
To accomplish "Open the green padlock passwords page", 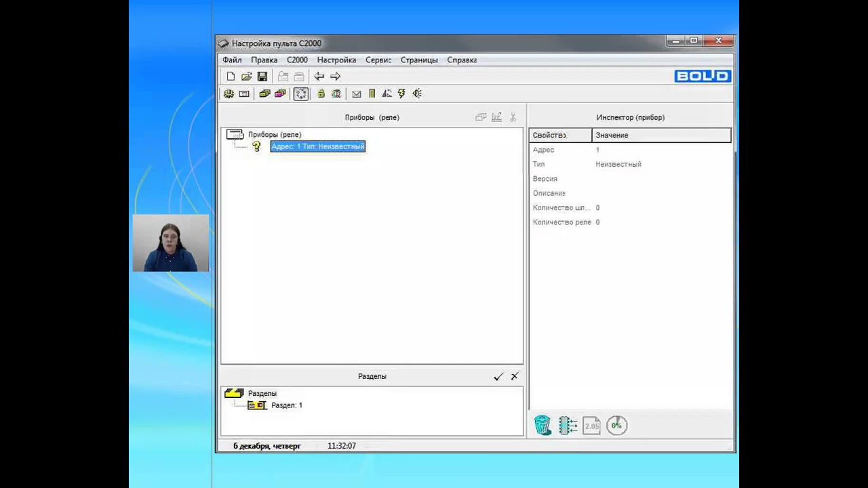I will (321, 94).
